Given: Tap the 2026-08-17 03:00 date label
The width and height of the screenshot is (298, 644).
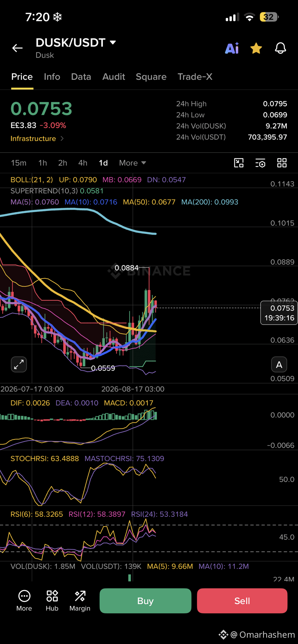Looking at the screenshot, I should tap(133, 389).
